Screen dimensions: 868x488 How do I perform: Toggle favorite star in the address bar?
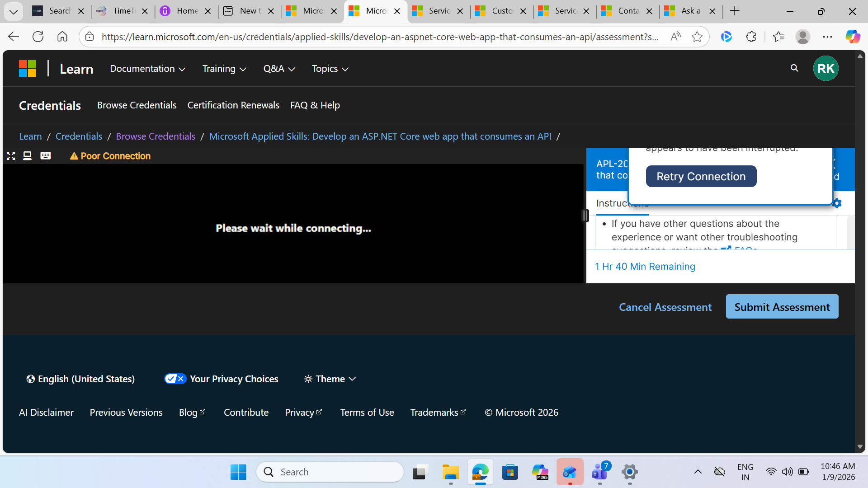696,37
